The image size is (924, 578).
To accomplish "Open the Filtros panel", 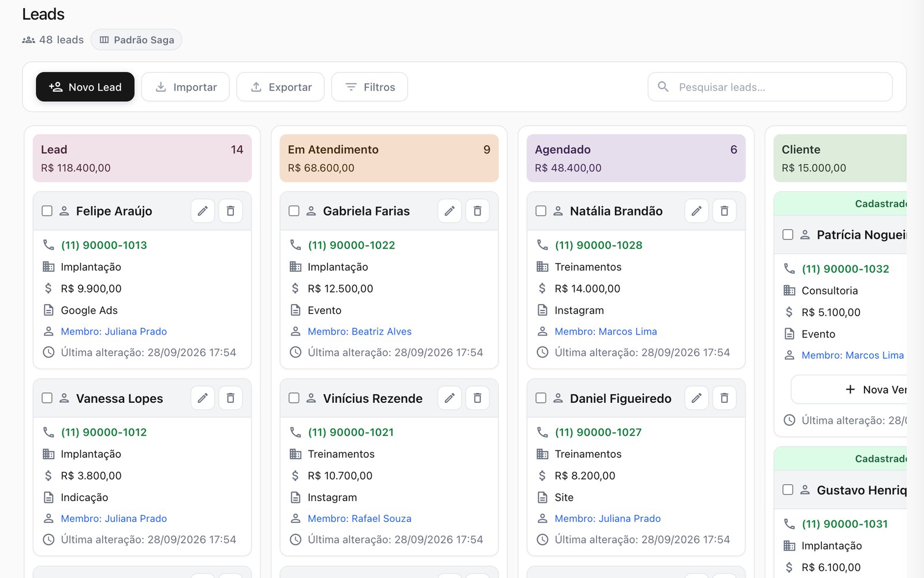I will (x=370, y=87).
